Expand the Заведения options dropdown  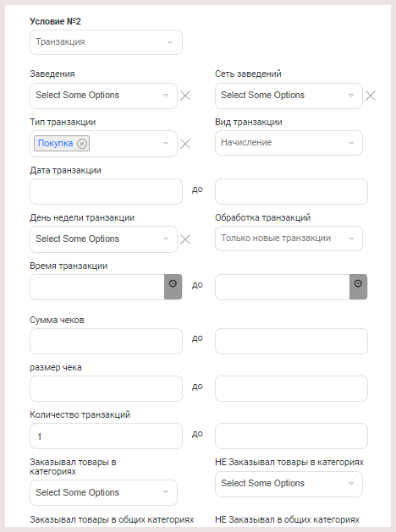point(103,96)
